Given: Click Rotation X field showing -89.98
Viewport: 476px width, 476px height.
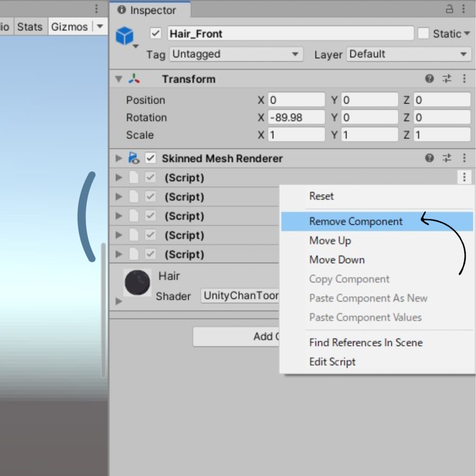Looking at the screenshot, I should click(296, 117).
